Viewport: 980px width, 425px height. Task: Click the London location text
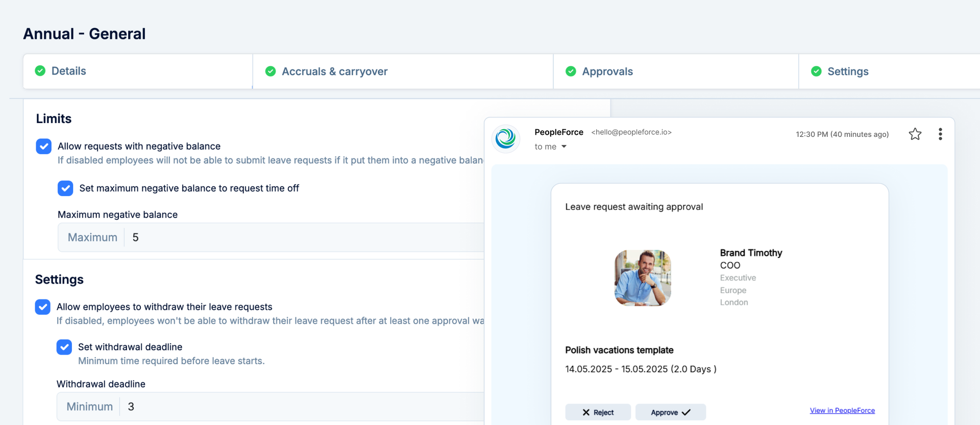pyautogui.click(x=734, y=302)
